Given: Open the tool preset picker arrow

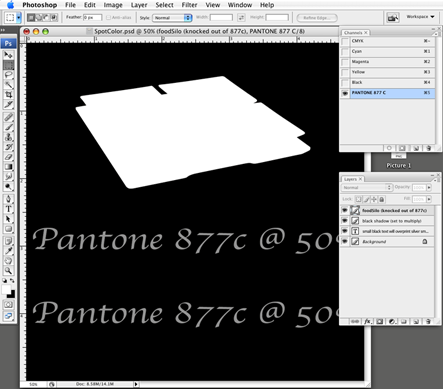Looking at the screenshot, I should (19, 18).
